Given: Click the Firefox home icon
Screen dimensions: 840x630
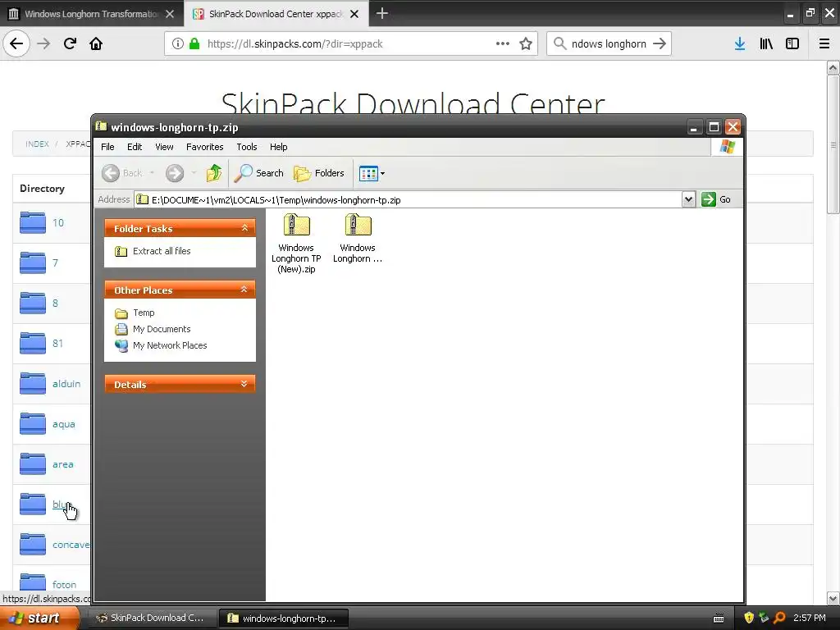Looking at the screenshot, I should (x=96, y=43).
